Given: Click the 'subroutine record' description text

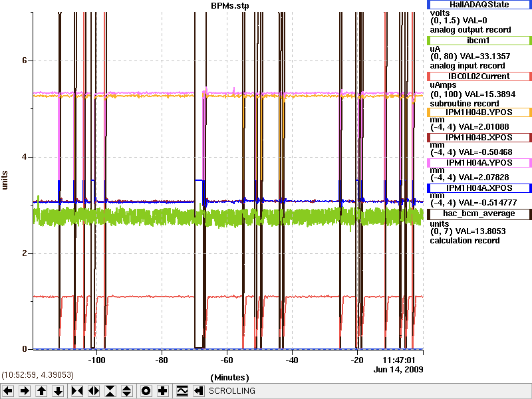Looking at the screenshot, I should (464, 104).
